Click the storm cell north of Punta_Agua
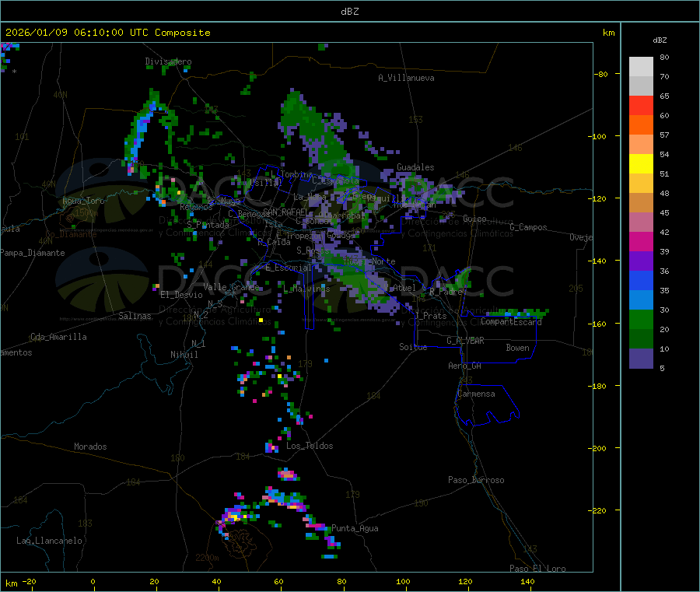Viewport: 700px width, 592px height. point(288,474)
